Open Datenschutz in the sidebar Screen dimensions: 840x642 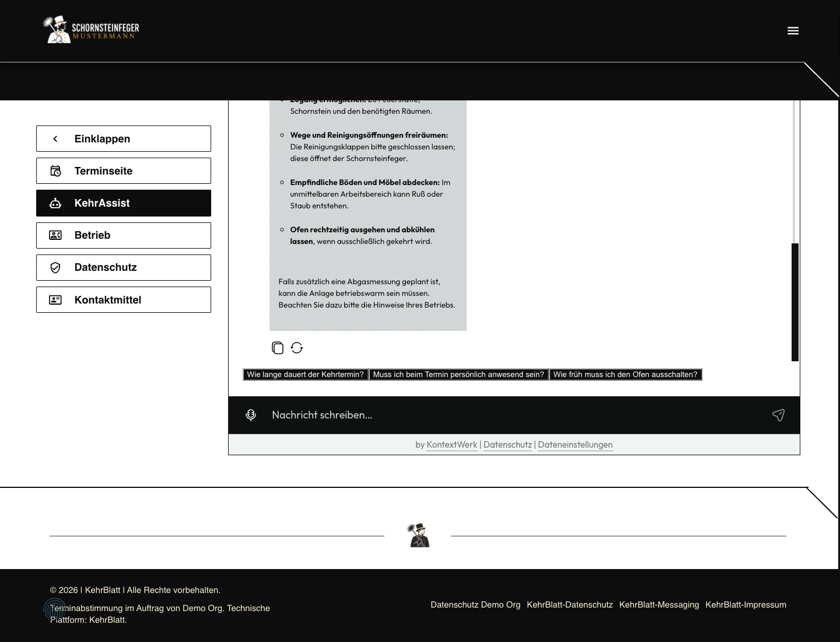(x=124, y=267)
